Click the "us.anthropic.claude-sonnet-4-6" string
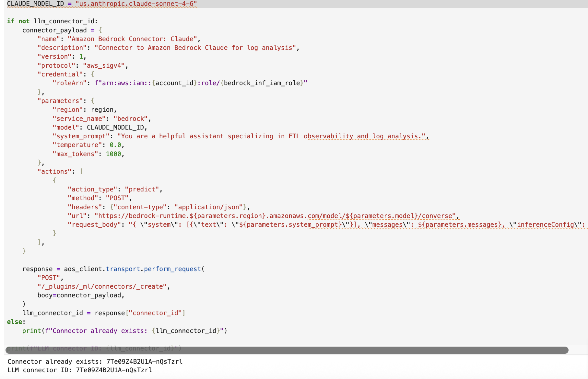 (136, 4)
